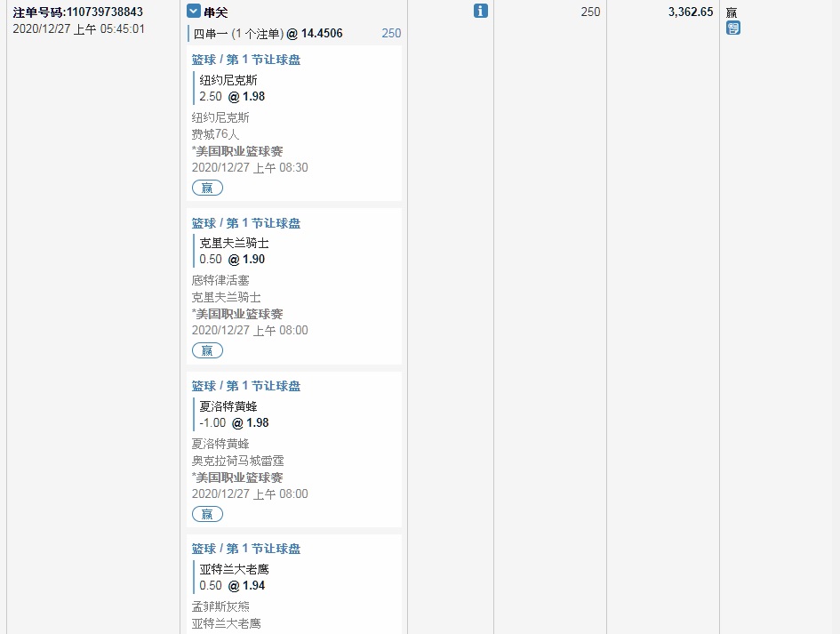Collapse the 串关 parlay dropdown arrow
Screen dimensions: 840x634
[x=194, y=11]
